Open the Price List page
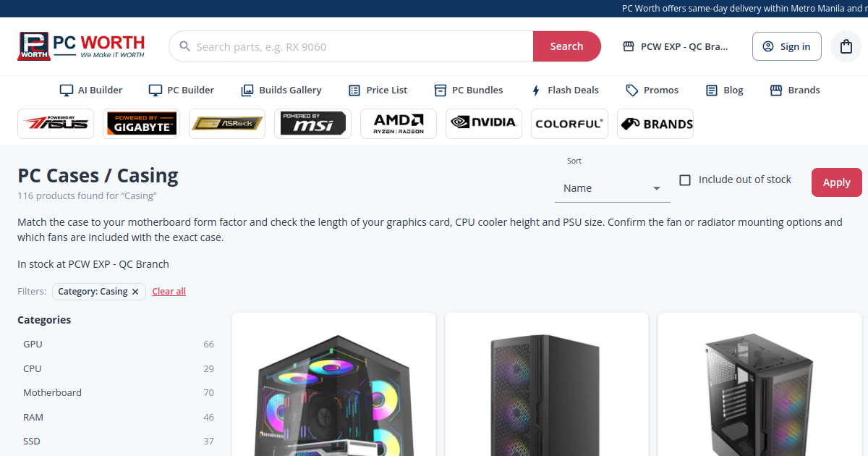 378,90
